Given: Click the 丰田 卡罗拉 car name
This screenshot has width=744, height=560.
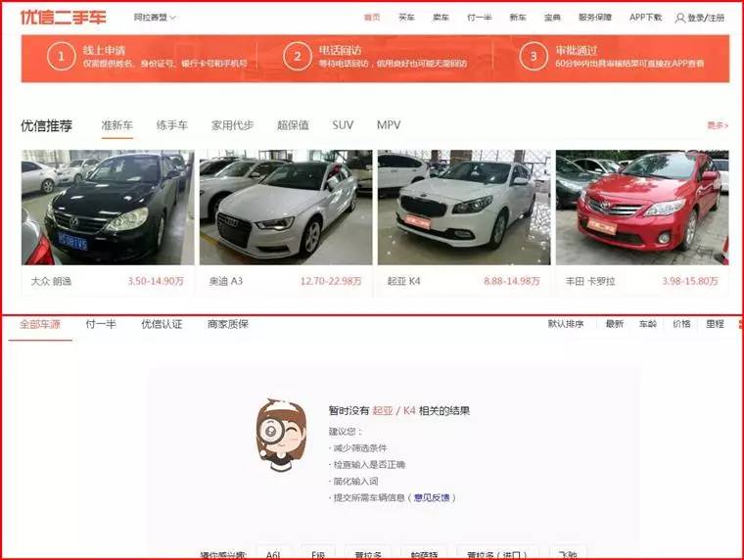Looking at the screenshot, I should [x=590, y=281].
